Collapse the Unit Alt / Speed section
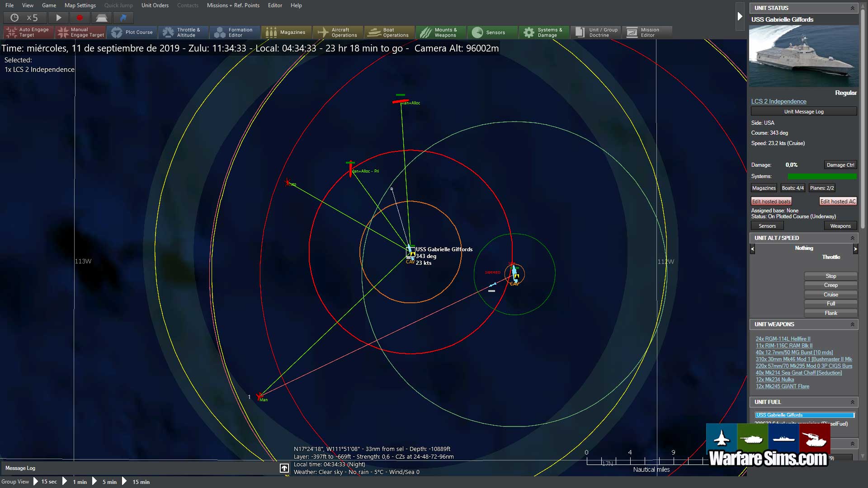The width and height of the screenshot is (868, 488). (852, 238)
